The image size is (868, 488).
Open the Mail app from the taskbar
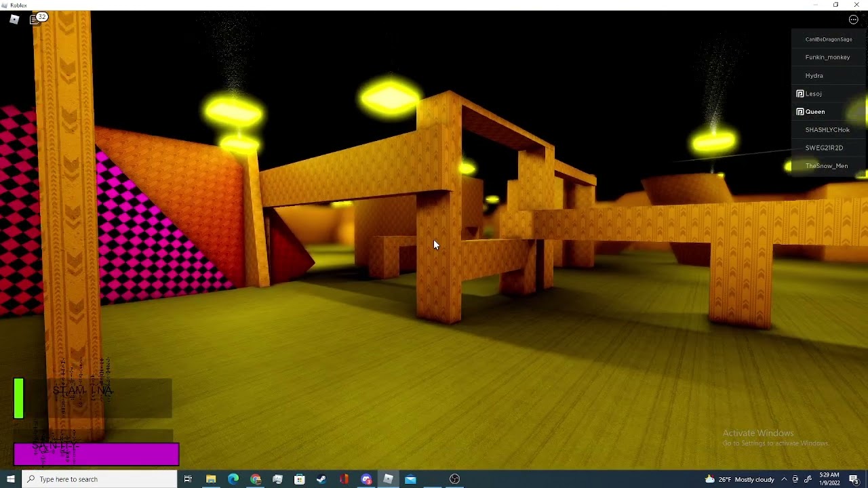(x=410, y=479)
